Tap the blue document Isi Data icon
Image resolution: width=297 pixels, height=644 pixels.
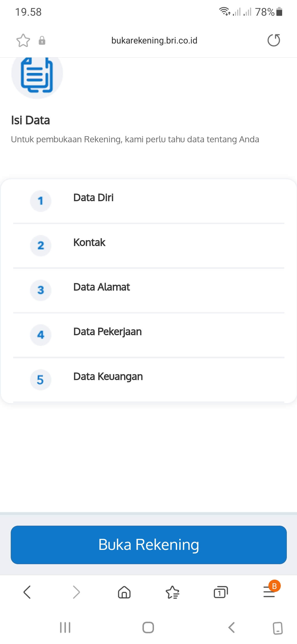point(37,74)
